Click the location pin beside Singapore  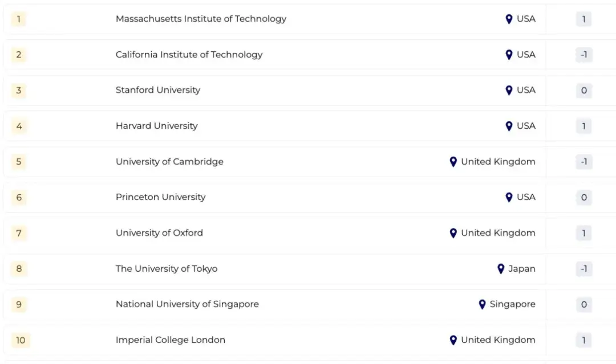[x=482, y=304]
